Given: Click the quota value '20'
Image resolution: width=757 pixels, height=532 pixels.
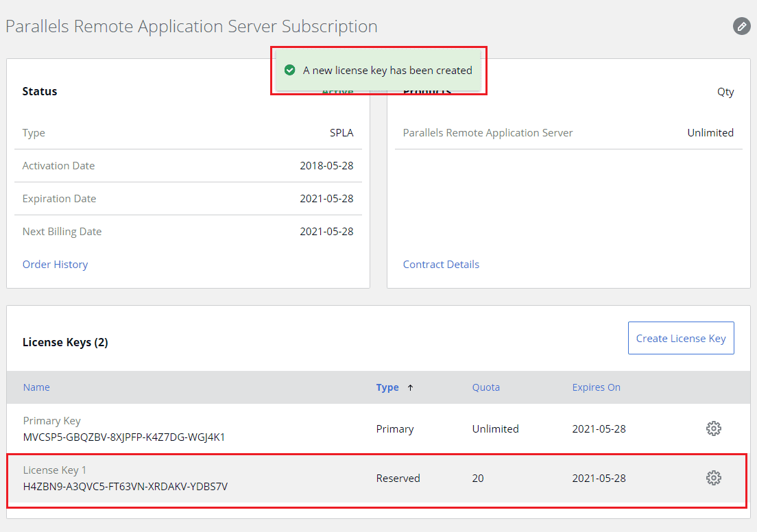Looking at the screenshot, I should tap(478, 478).
